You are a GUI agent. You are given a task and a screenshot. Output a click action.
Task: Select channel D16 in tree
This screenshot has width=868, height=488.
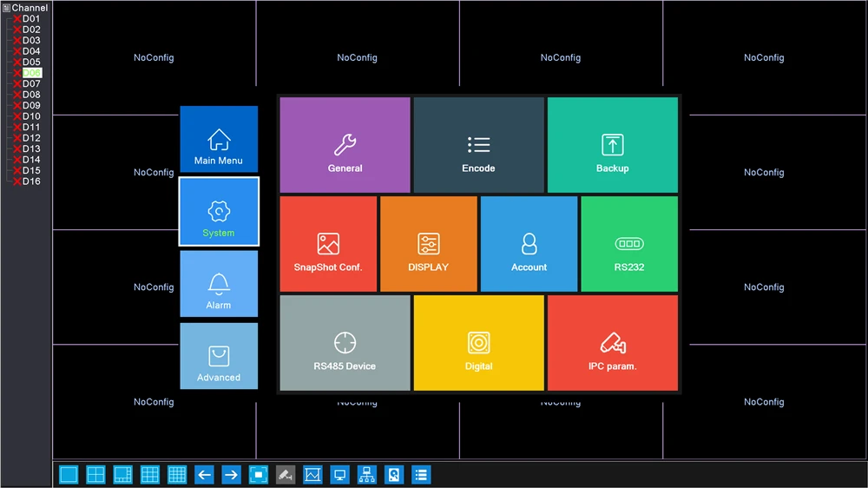pyautogui.click(x=31, y=181)
